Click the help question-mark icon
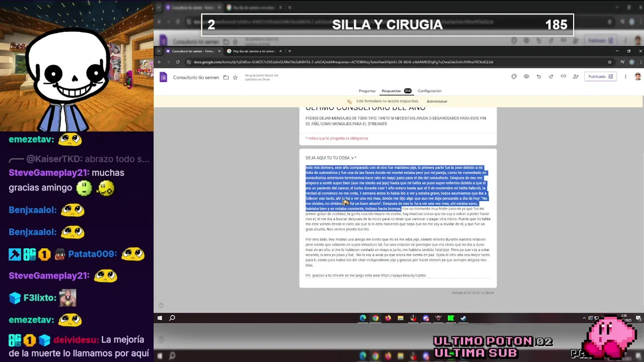Image resolution: width=644 pixels, height=362 pixels. tap(161, 305)
